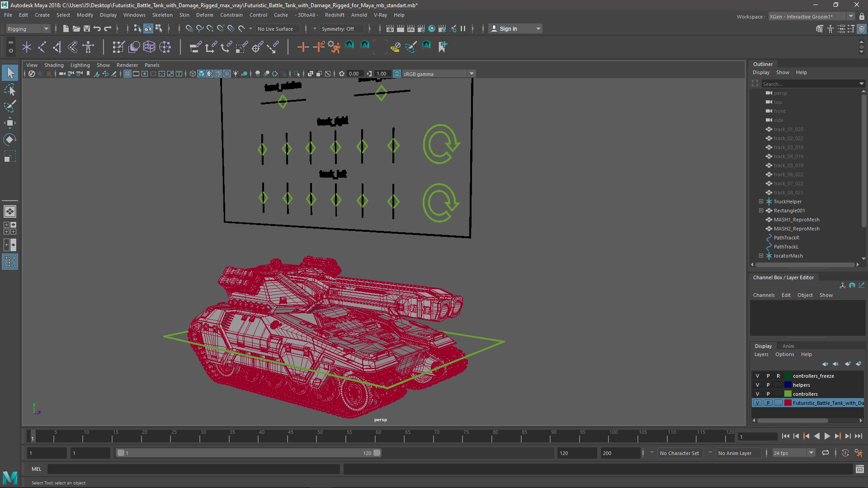Switch to four-pane viewport layout

[x=10, y=228]
